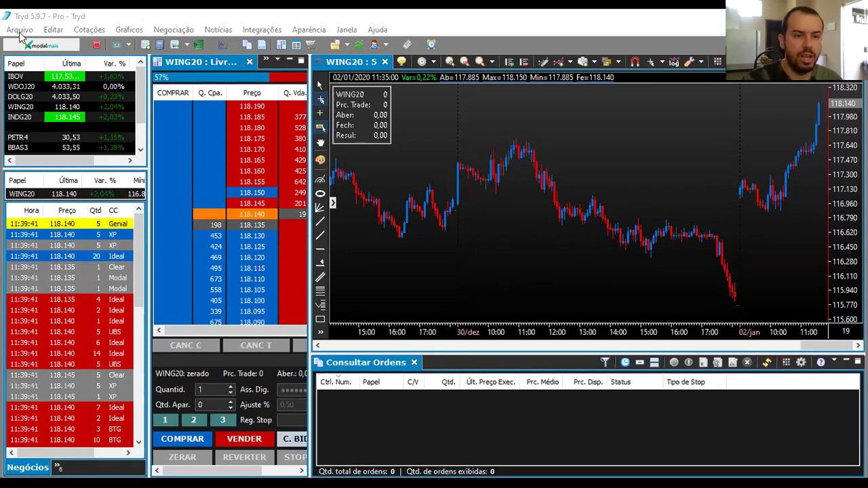
Task: Click the ZERAR button
Action: [182, 457]
